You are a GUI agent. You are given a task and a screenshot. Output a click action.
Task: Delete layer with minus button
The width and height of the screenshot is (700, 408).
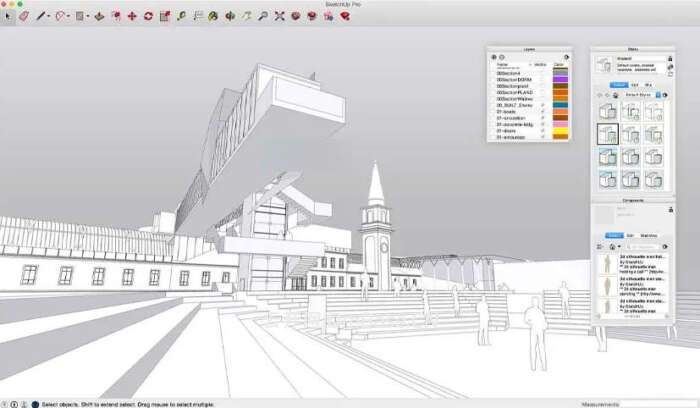tap(501, 57)
